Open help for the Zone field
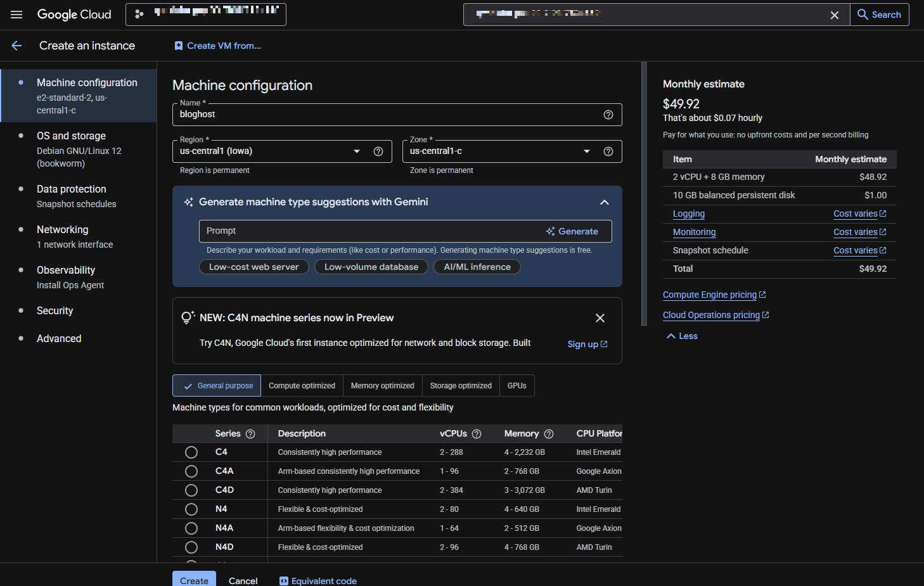 coord(608,151)
